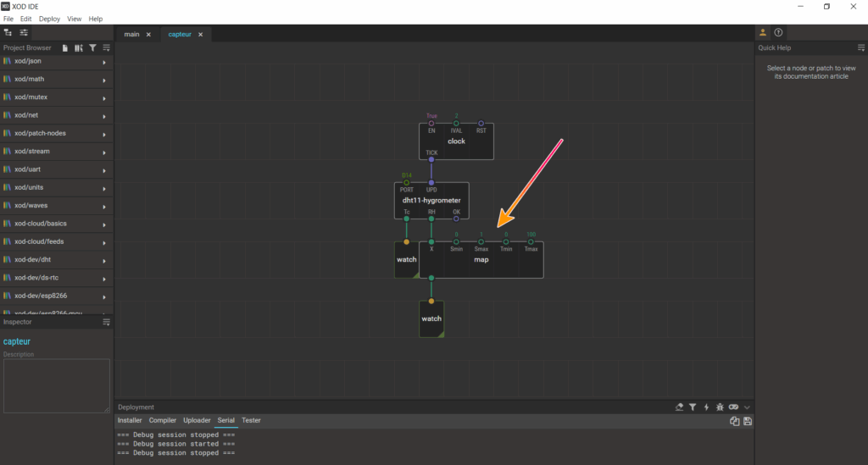This screenshot has width=868, height=465.
Task: Close the capteur tab
Action: pyautogui.click(x=200, y=34)
